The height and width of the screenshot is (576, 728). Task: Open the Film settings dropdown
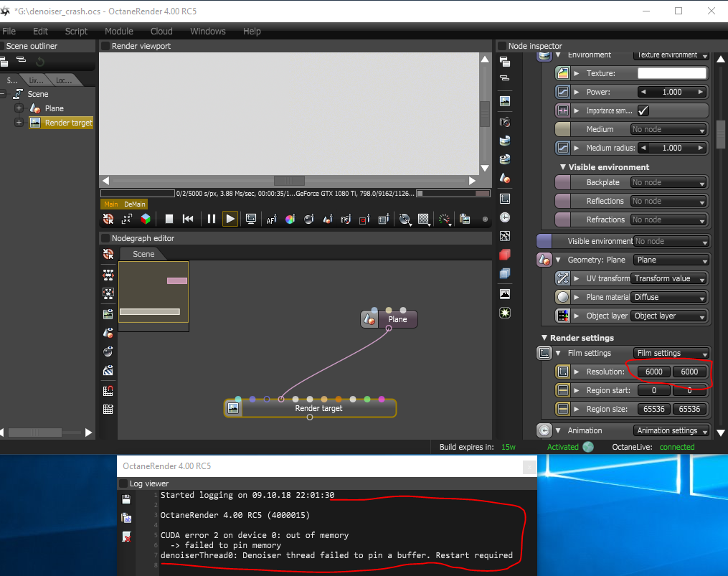click(671, 353)
